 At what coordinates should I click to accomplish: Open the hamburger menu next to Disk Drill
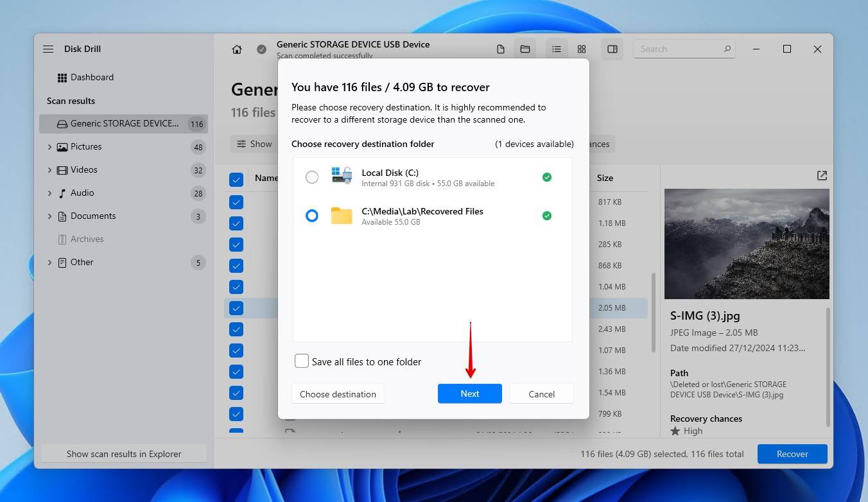pos(48,49)
